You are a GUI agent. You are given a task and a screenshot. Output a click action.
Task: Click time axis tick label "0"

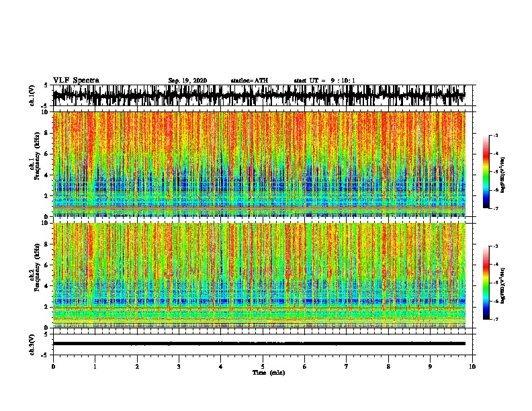pyautogui.click(x=53, y=367)
